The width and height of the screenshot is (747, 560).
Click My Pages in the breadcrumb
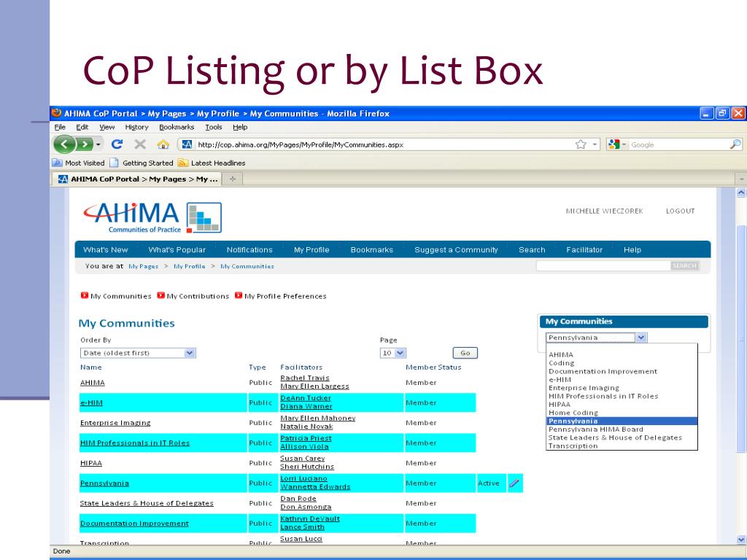(144, 266)
